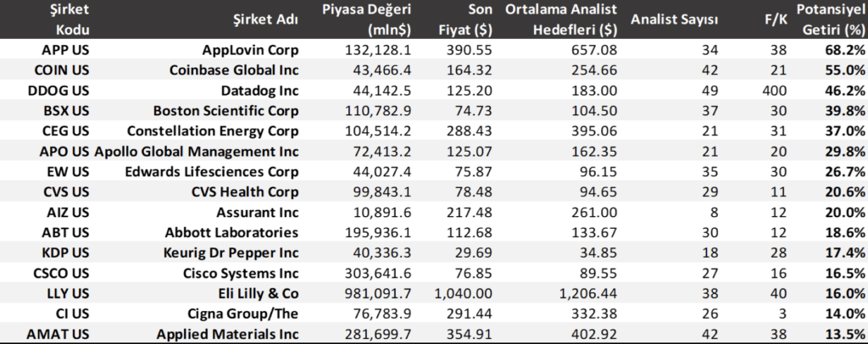The image size is (868, 344).
Task: Select Datadog's F/K value of 400
Action: pos(770,90)
